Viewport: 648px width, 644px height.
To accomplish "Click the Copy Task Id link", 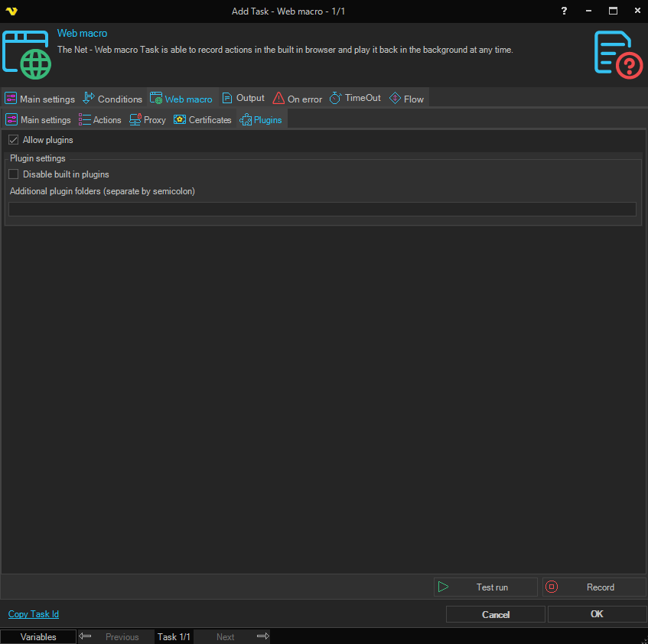I will click(x=34, y=614).
